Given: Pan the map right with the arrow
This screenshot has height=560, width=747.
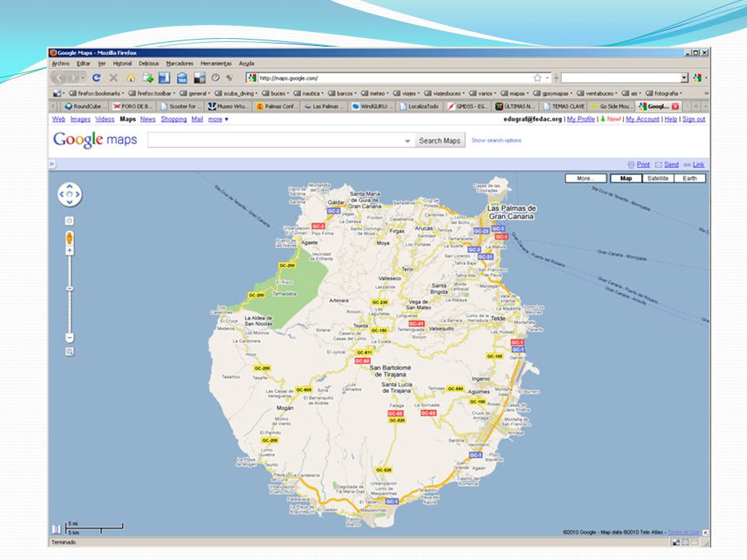Looking at the screenshot, I should pyautogui.click(x=78, y=194).
